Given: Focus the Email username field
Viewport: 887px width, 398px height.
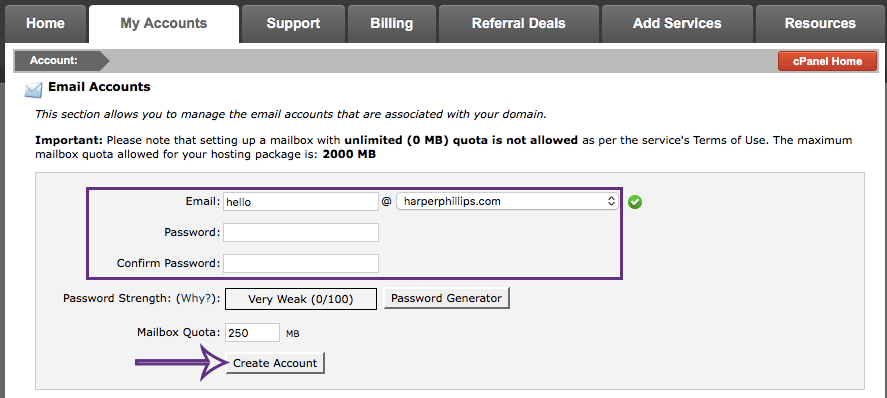Looking at the screenshot, I should pos(301,202).
